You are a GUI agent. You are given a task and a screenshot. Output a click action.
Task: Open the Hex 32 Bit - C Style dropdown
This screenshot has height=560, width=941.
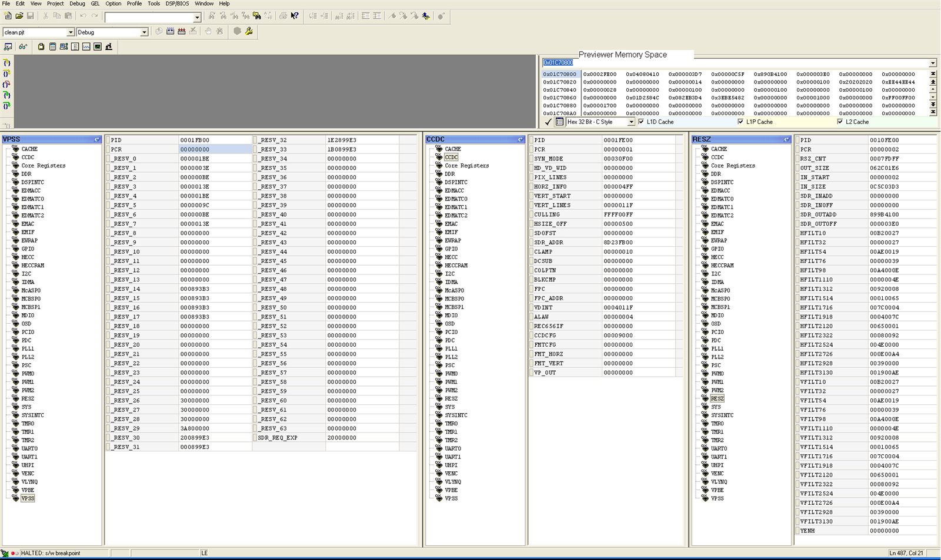coord(631,122)
